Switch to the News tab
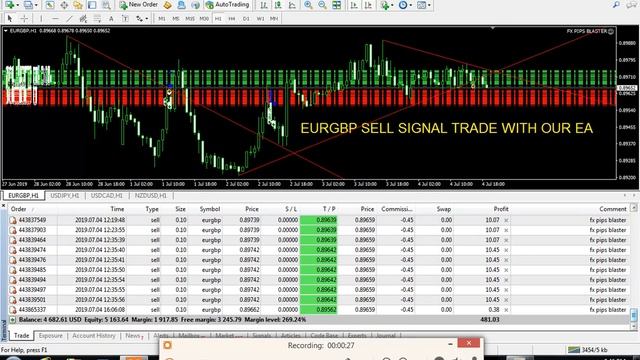Viewport: 640px width, 360px height. (134, 336)
